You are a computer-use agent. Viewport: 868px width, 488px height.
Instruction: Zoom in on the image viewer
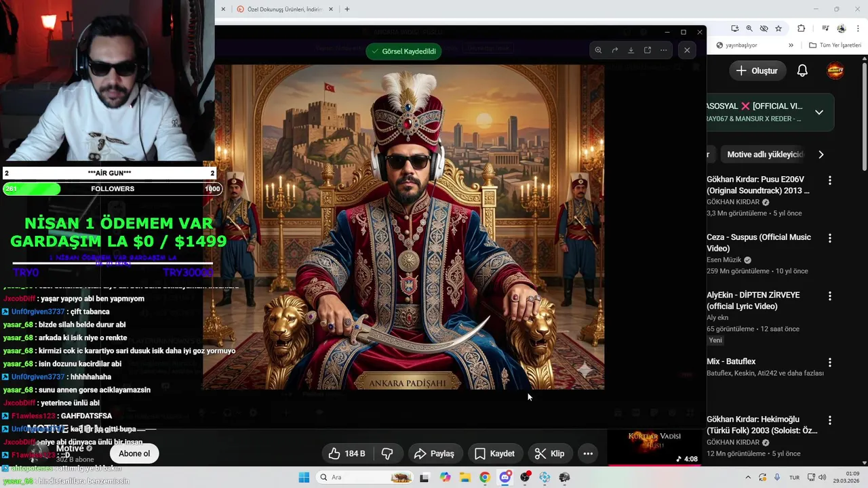(x=598, y=50)
